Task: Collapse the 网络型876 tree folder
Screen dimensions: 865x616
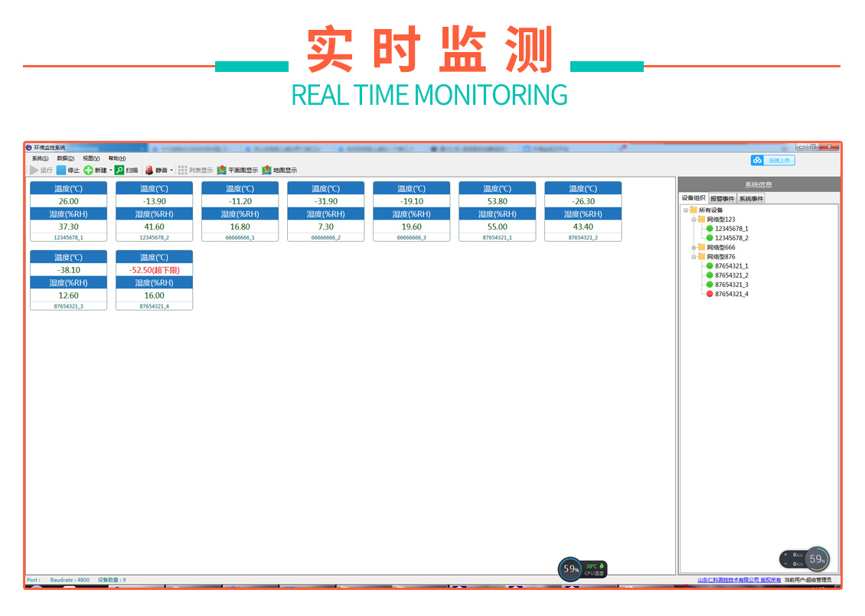Action: 694,257
